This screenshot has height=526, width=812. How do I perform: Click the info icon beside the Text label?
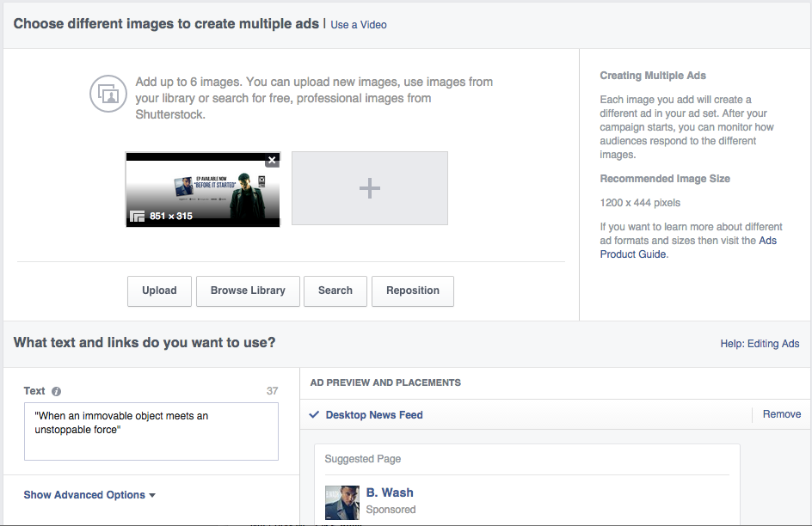click(x=57, y=391)
